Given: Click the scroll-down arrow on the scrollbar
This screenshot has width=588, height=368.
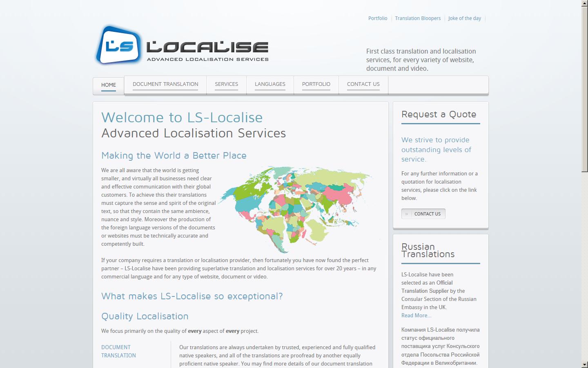Looking at the screenshot, I should point(585,365).
